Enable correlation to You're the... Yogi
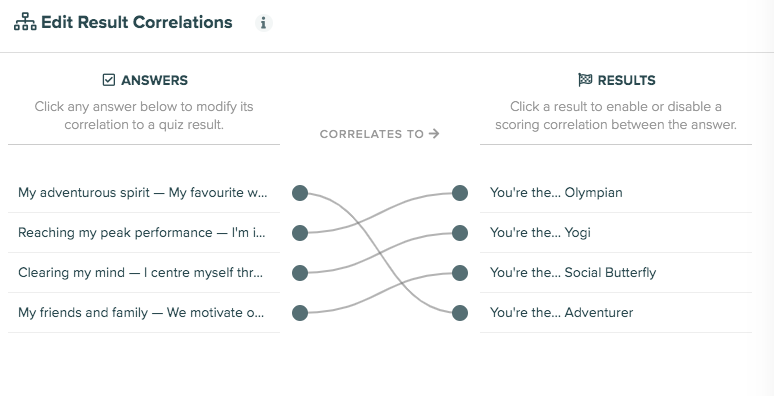 (x=616, y=233)
